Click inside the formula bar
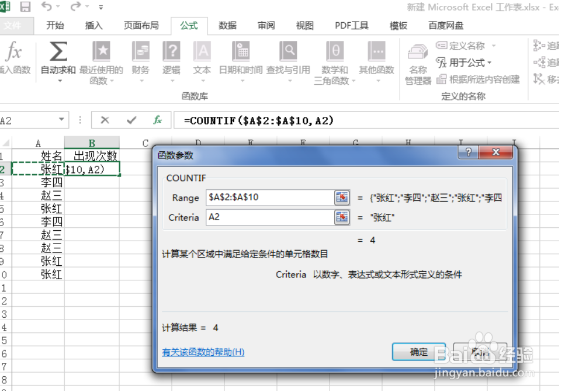Viewport: 565px width, 392px height. 366,120
